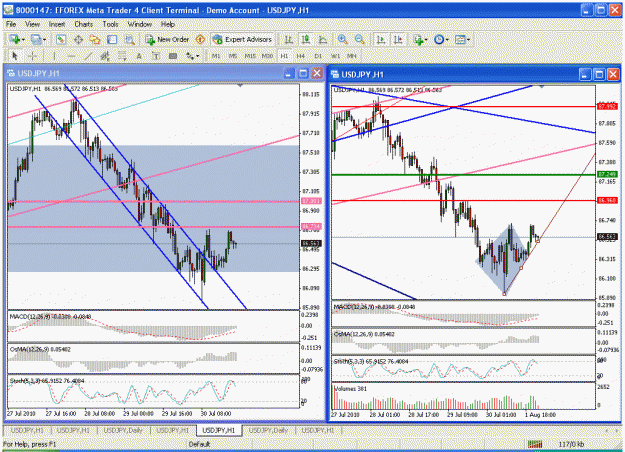
Task: Open the Tools menu
Action: point(110,24)
